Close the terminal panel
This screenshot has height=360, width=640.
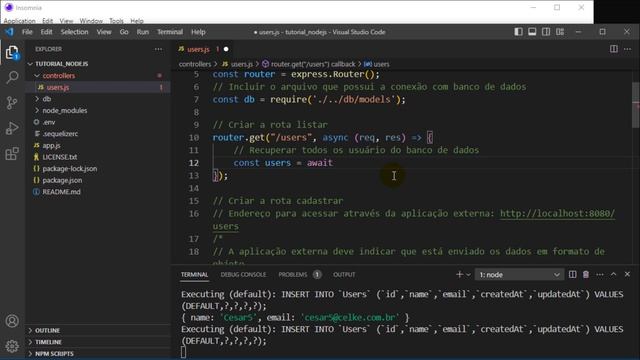tap(627, 275)
